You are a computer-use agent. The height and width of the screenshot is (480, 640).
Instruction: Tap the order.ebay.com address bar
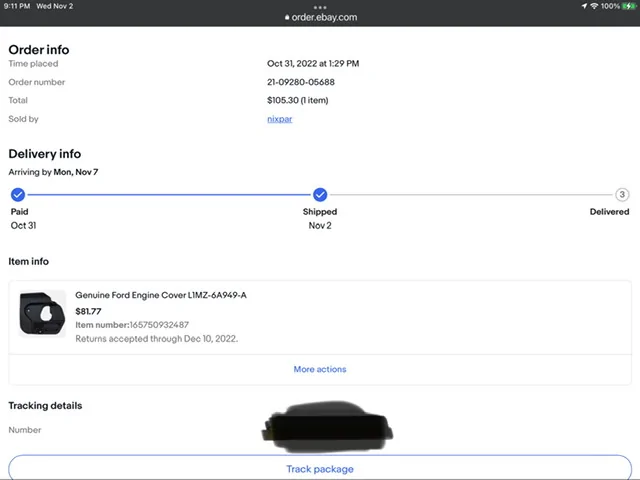click(x=320, y=18)
